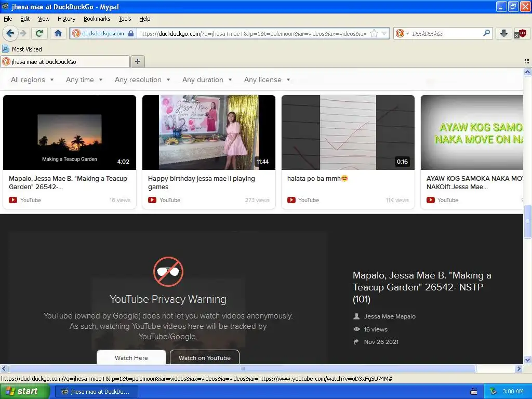Reload the page with the refresh icon
Image resolution: width=532 pixels, height=399 pixels.
(39, 33)
